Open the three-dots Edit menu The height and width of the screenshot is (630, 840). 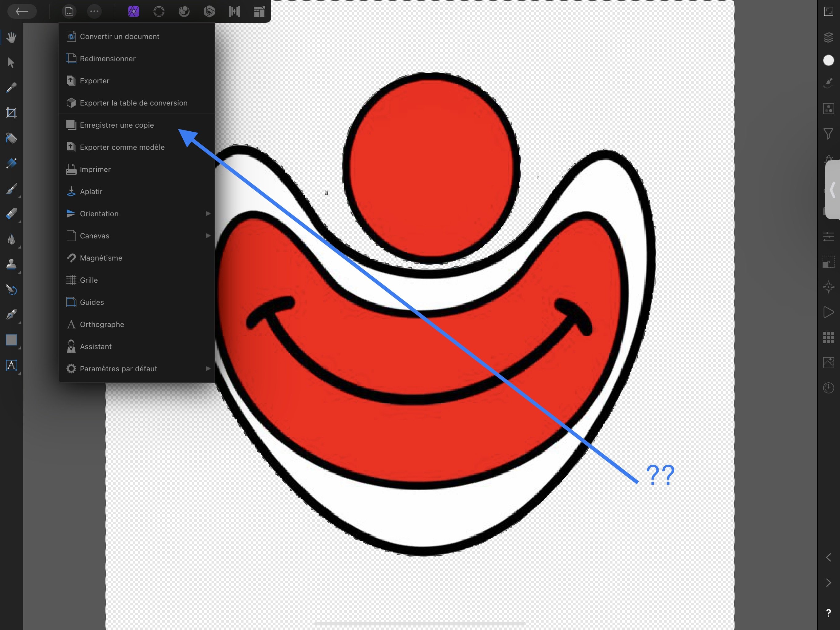tap(94, 11)
